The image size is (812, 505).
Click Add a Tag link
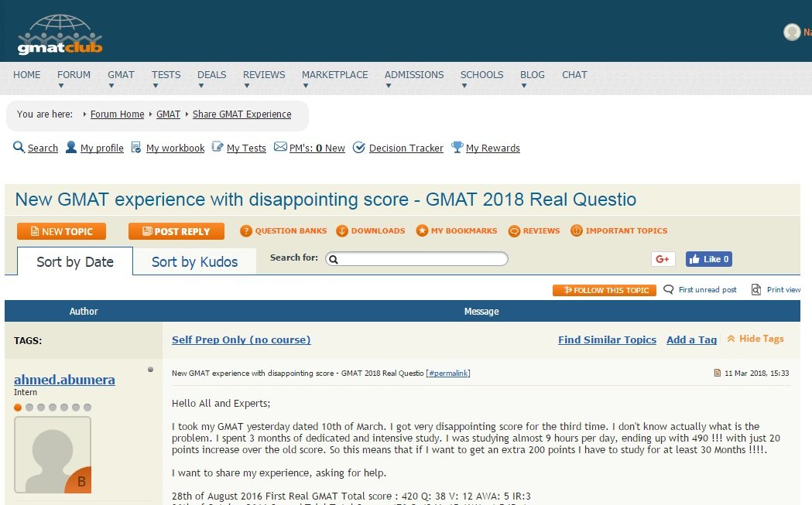tap(691, 340)
